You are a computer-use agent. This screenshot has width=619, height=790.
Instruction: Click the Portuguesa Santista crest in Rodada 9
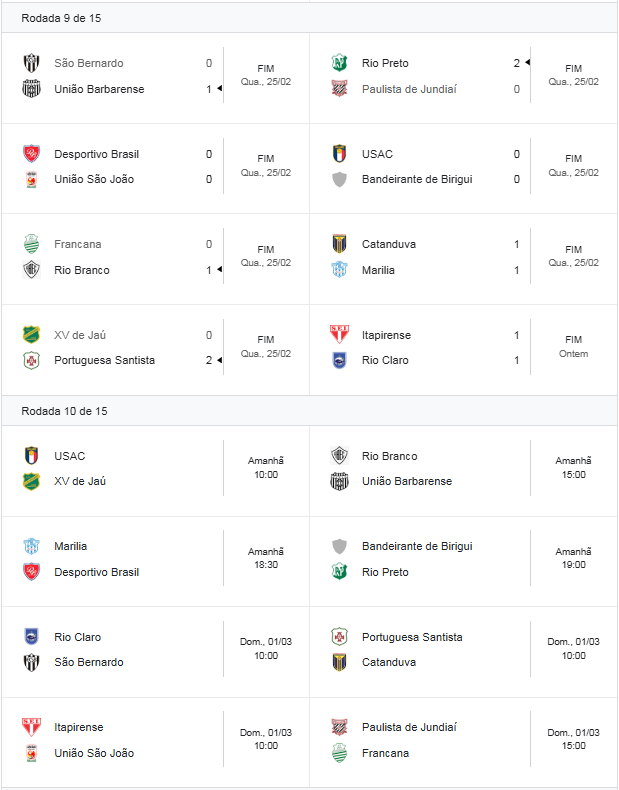pos(30,360)
